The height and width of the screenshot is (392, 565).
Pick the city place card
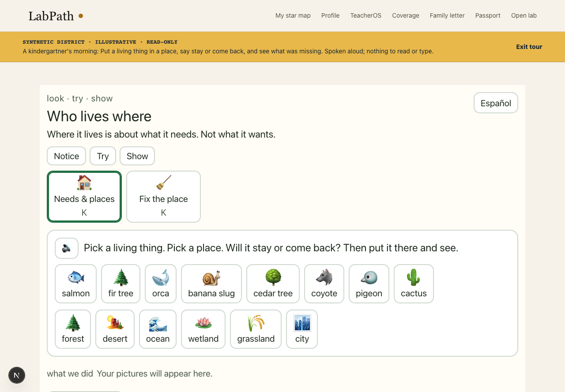[302, 329]
